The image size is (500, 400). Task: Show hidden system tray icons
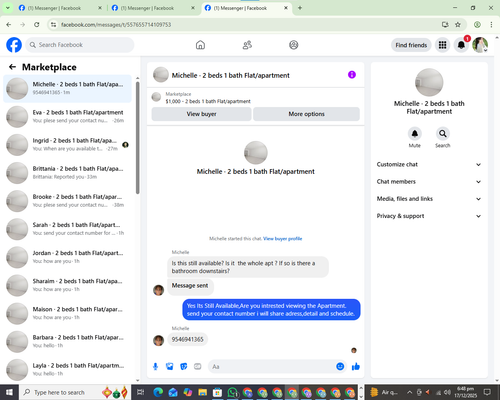coord(410,392)
